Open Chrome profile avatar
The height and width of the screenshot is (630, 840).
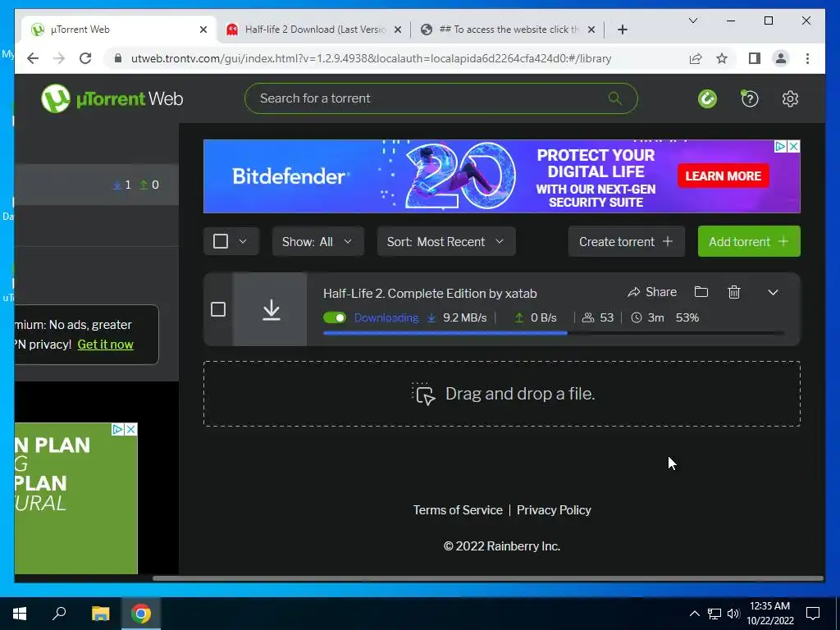(781, 58)
